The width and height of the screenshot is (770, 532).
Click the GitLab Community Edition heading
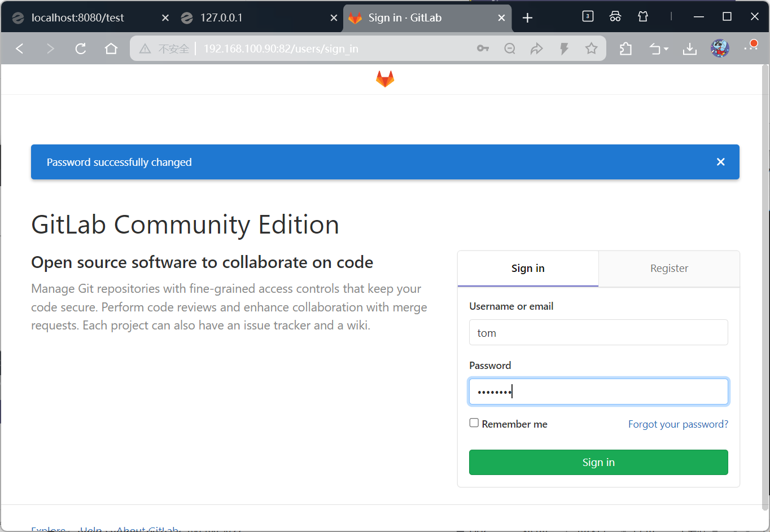(185, 225)
